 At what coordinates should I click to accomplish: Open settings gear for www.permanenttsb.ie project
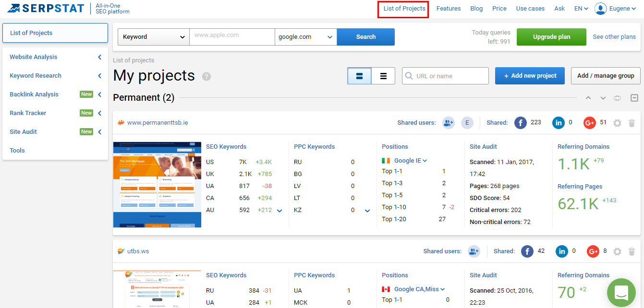pyautogui.click(x=618, y=123)
